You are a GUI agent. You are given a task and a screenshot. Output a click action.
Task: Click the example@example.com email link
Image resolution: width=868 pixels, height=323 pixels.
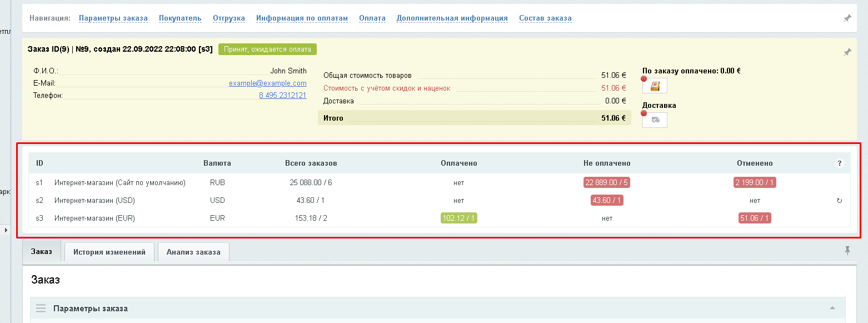267,83
